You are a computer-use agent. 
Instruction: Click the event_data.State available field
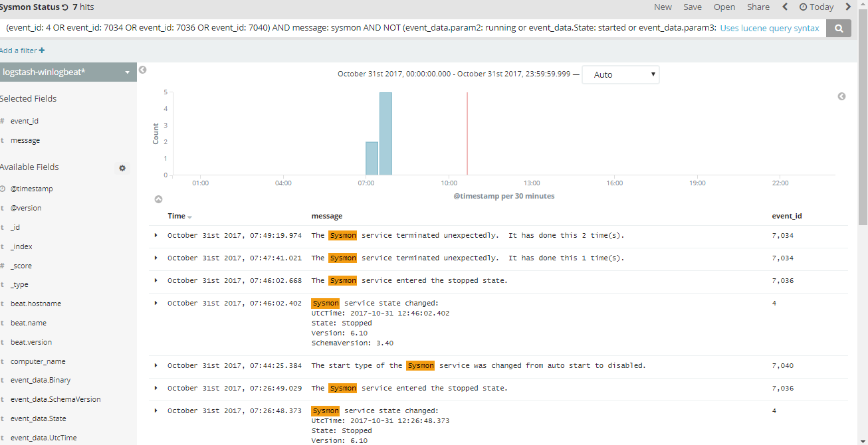coord(39,418)
